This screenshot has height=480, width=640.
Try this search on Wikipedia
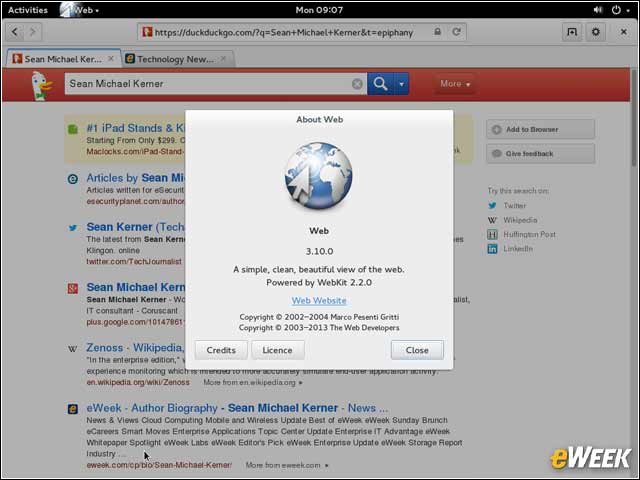pyautogui.click(x=520, y=220)
